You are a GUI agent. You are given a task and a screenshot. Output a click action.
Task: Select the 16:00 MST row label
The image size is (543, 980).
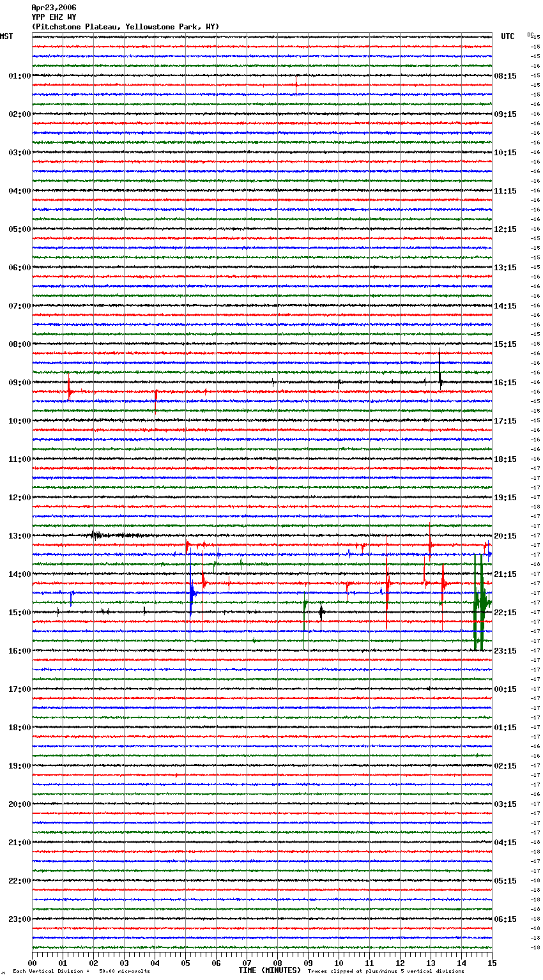click(x=19, y=651)
